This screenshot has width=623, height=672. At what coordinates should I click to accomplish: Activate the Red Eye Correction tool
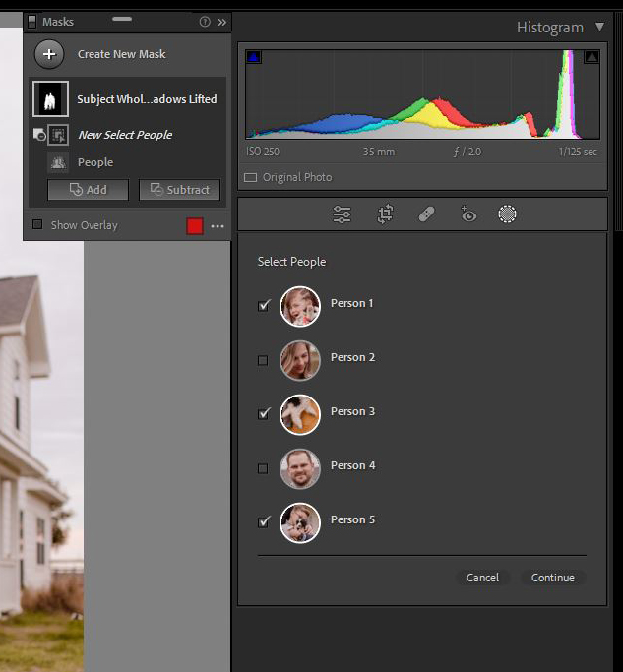click(x=468, y=214)
